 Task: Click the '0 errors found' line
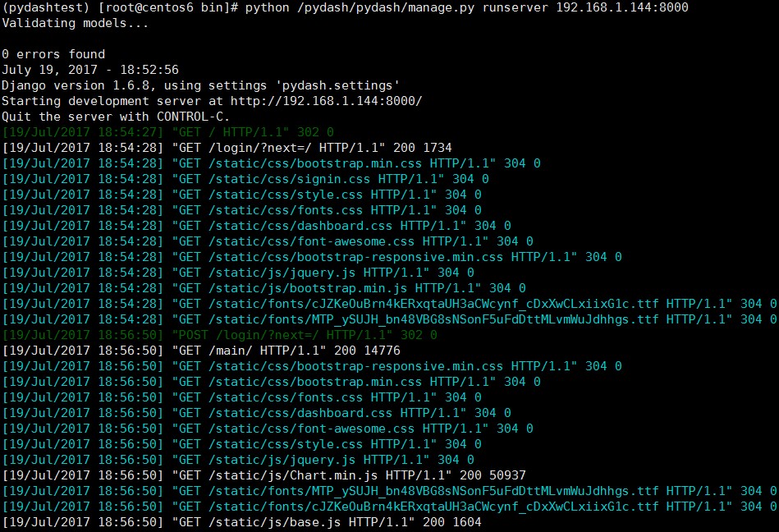point(53,54)
